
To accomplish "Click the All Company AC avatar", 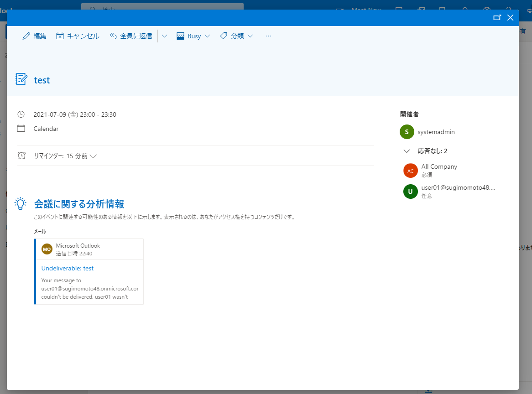I will [411, 171].
